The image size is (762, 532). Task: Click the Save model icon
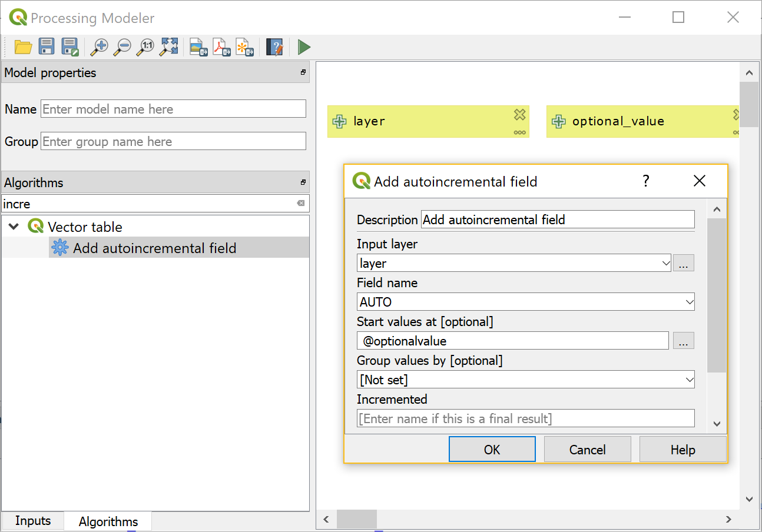pos(47,47)
